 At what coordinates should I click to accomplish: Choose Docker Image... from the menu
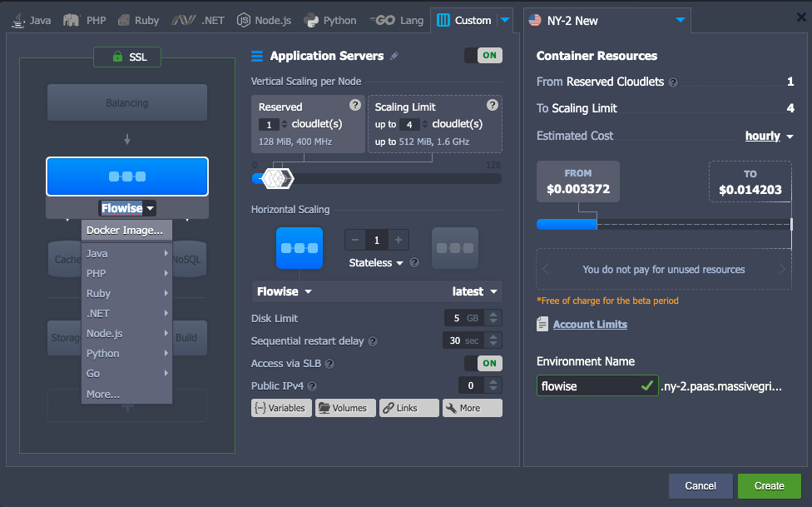tap(126, 231)
